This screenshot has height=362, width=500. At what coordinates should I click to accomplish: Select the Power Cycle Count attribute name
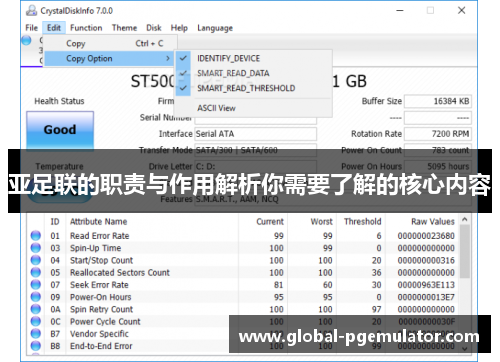coord(105,321)
